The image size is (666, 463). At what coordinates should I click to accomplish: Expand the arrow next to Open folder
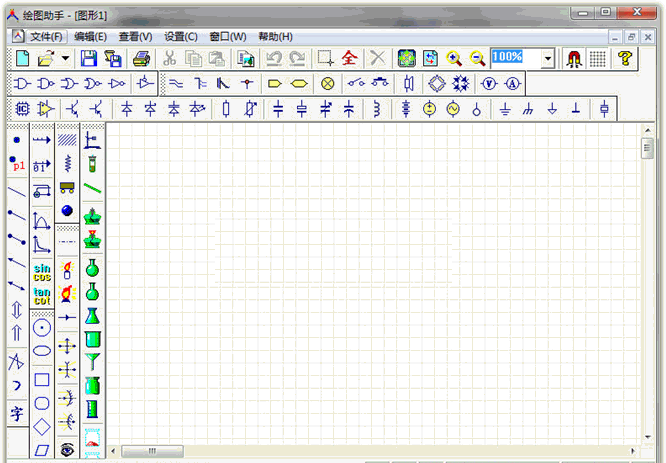65,59
